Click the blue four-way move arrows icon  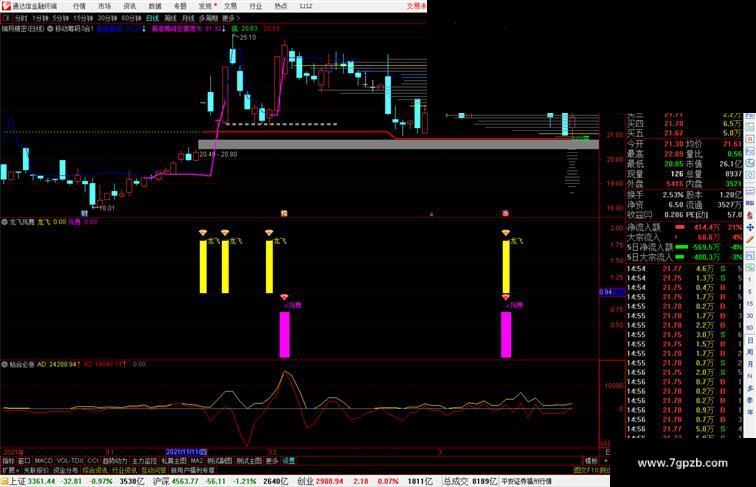click(750, 228)
